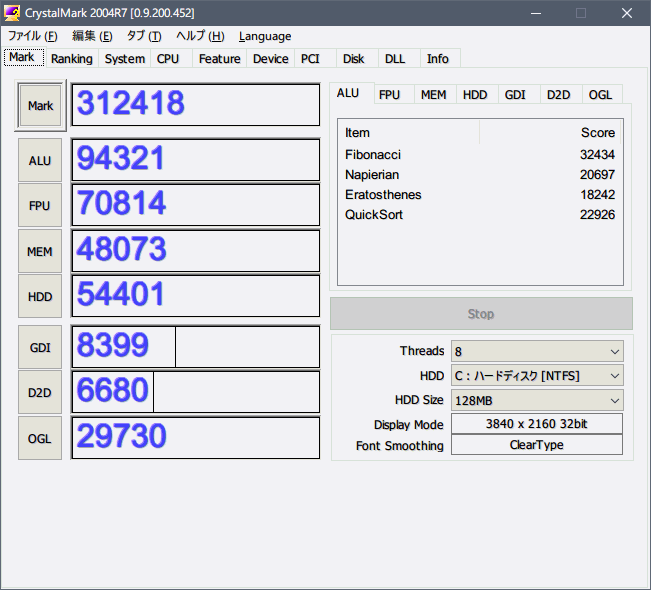Image resolution: width=651 pixels, height=590 pixels.
Task: Click the Fibonacci score 32434
Action: [x=597, y=154]
